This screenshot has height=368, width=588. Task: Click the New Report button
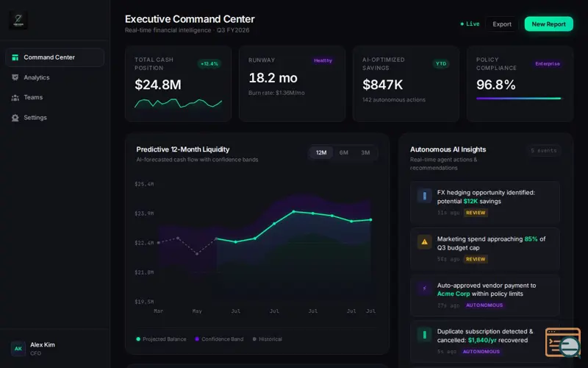548,24
